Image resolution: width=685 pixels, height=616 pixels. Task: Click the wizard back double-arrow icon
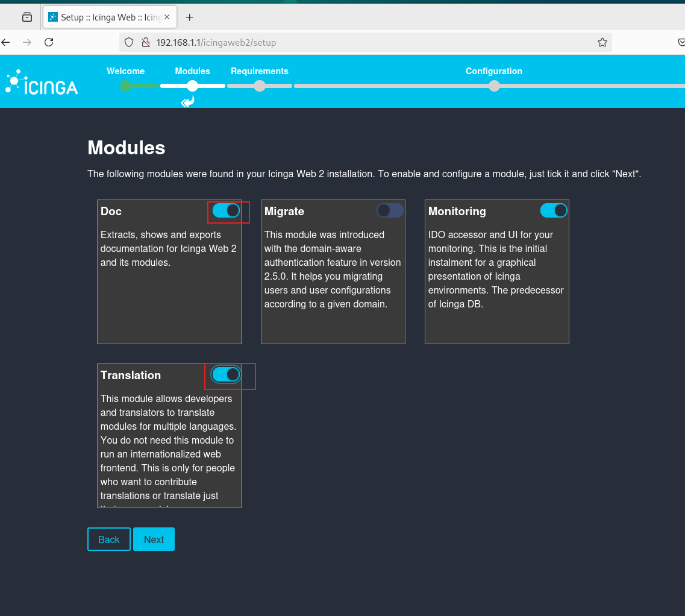coord(187,102)
